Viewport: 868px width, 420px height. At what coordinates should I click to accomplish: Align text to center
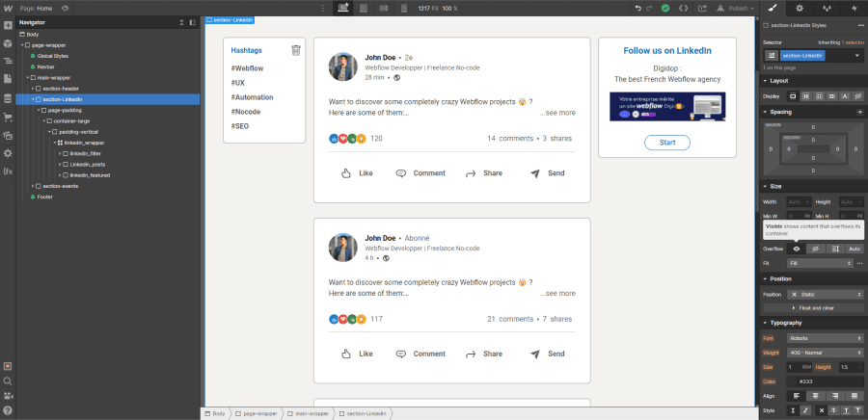pos(815,396)
